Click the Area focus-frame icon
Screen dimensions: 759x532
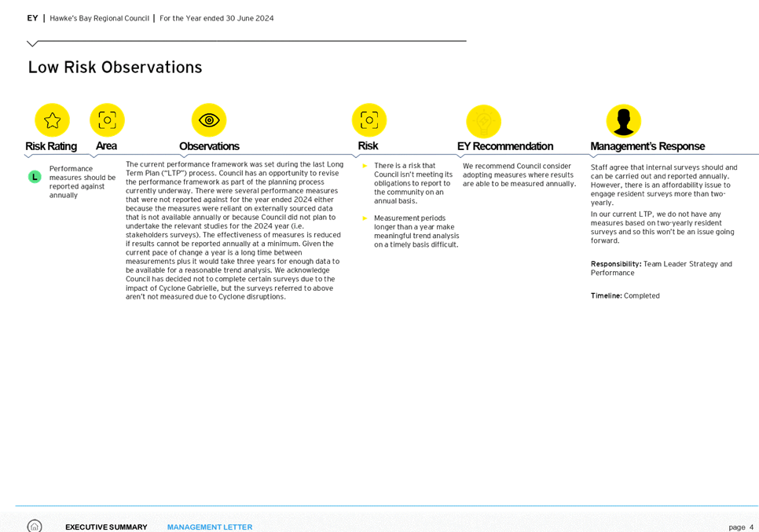(107, 119)
